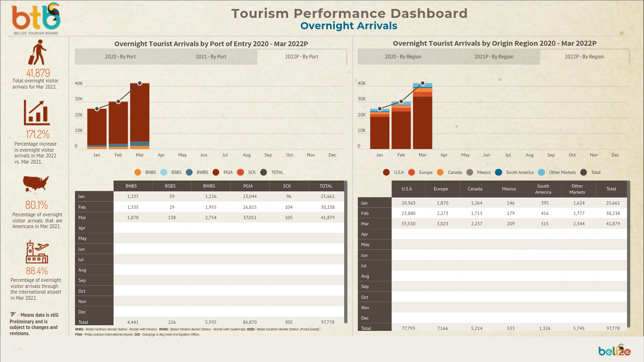Click the PGIA column header in port table
This screenshot has width=644, height=362.
tap(250, 186)
